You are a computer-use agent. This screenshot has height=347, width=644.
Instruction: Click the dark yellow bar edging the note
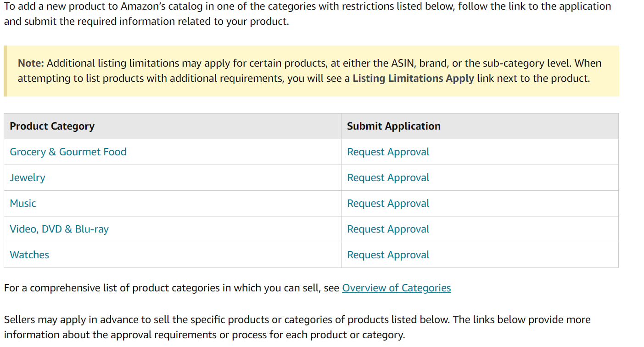(x=6, y=71)
